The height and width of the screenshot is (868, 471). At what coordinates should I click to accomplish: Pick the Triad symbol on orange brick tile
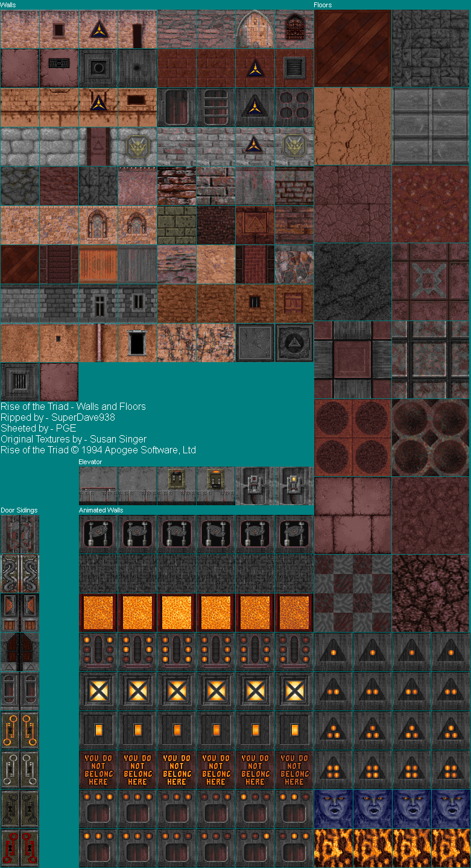pos(98,107)
